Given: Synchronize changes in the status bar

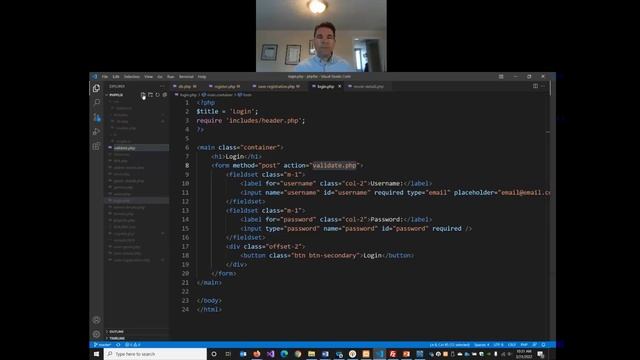Looking at the screenshot, I should click(x=118, y=345).
